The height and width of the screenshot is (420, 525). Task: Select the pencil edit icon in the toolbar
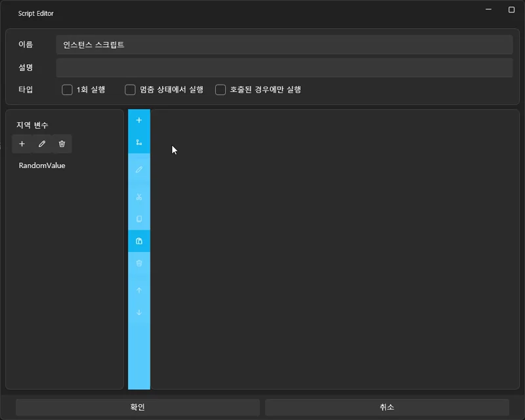(138, 169)
